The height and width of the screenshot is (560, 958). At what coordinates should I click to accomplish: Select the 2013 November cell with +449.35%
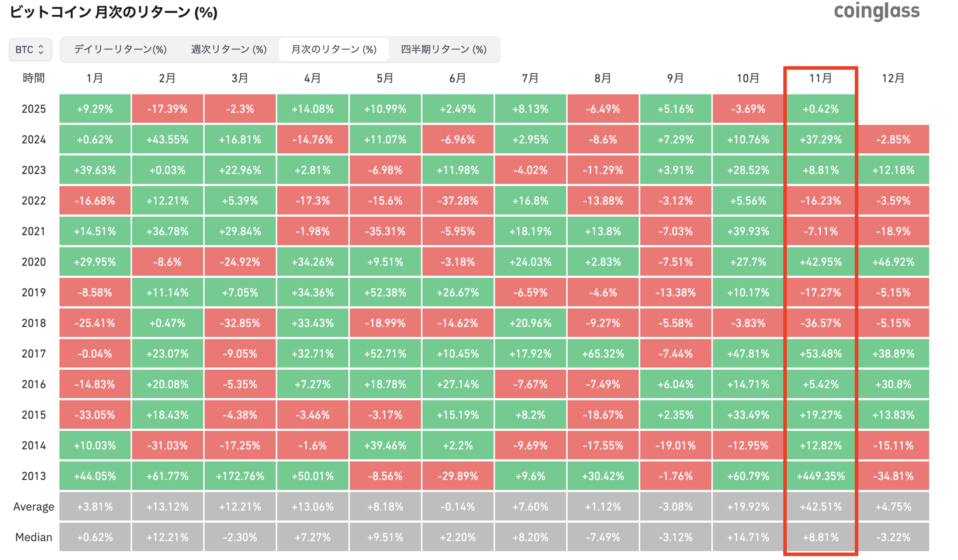coord(820,476)
